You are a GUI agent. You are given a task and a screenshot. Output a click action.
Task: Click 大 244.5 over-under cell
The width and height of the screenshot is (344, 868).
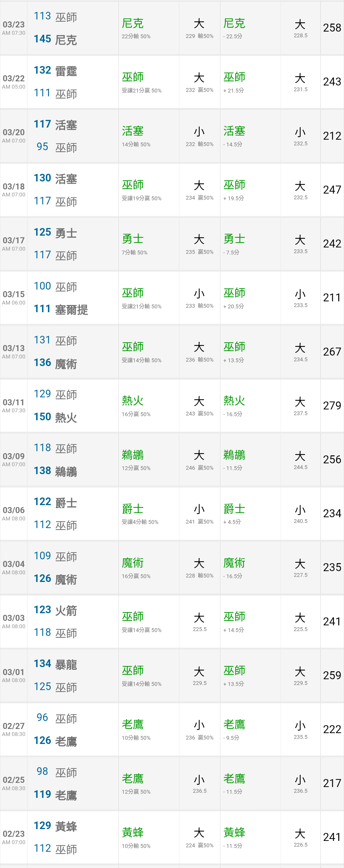click(x=300, y=459)
